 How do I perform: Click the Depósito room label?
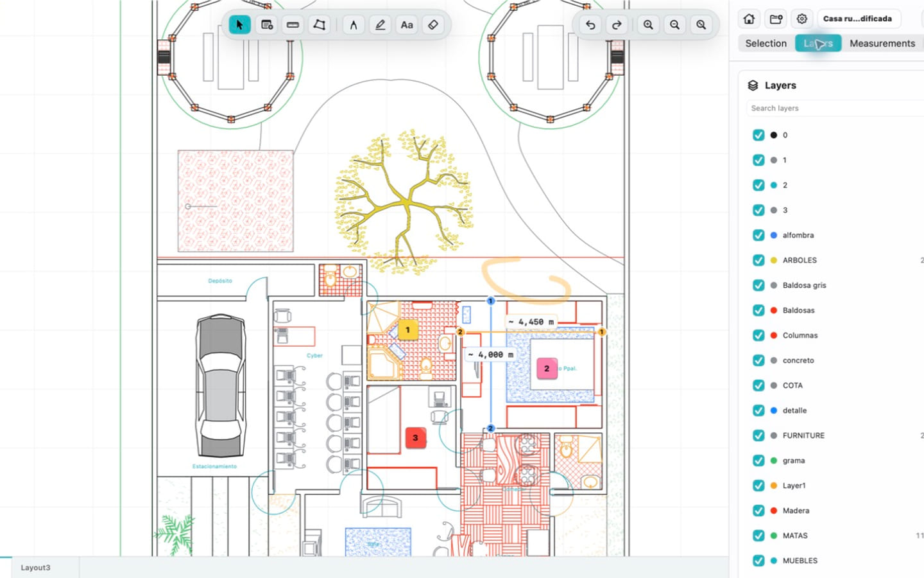tap(220, 281)
